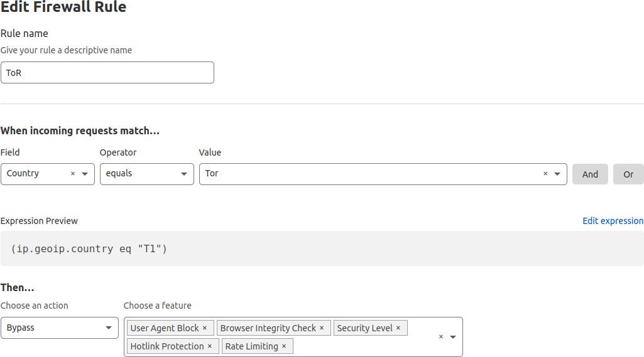Remove the Browser Integrity Check tag

(x=322, y=328)
